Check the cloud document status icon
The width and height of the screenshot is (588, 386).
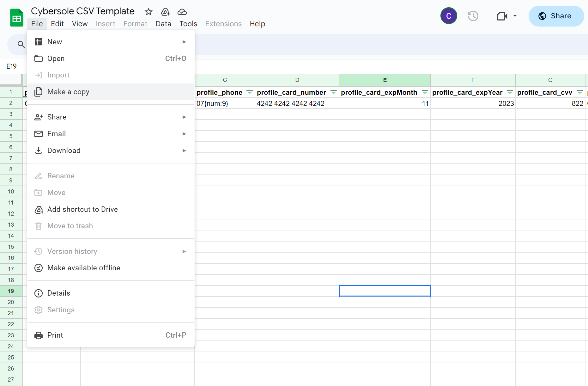pos(182,12)
